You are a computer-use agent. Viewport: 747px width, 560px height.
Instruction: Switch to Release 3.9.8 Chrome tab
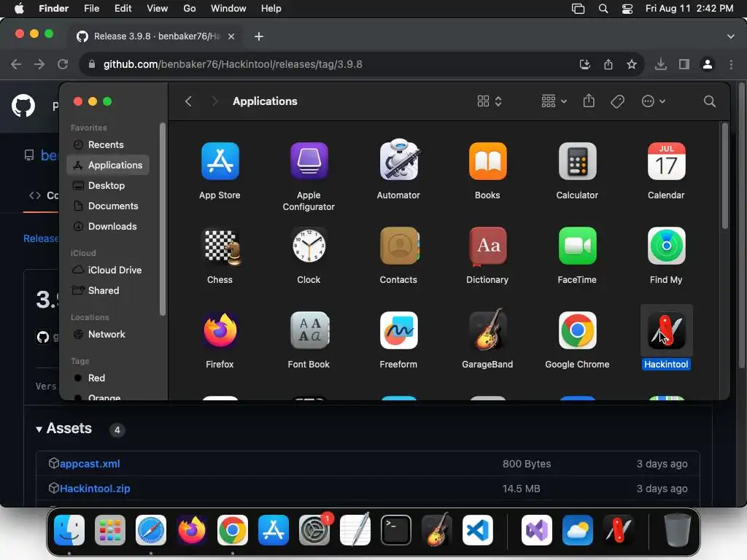click(156, 36)
